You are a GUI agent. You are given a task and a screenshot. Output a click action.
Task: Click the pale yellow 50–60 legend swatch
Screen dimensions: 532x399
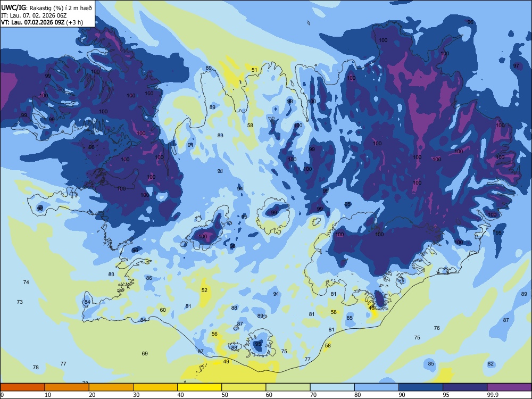pos(244,387)
